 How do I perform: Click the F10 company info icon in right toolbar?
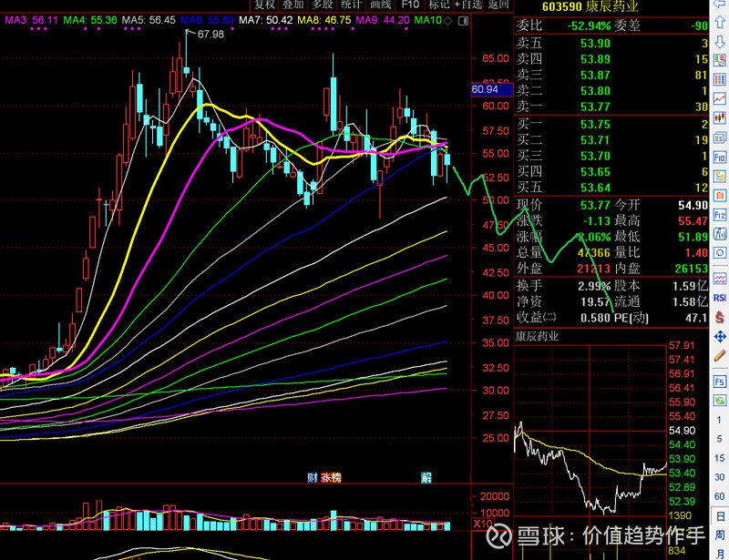pyautogui.click(x=720, y=158)
